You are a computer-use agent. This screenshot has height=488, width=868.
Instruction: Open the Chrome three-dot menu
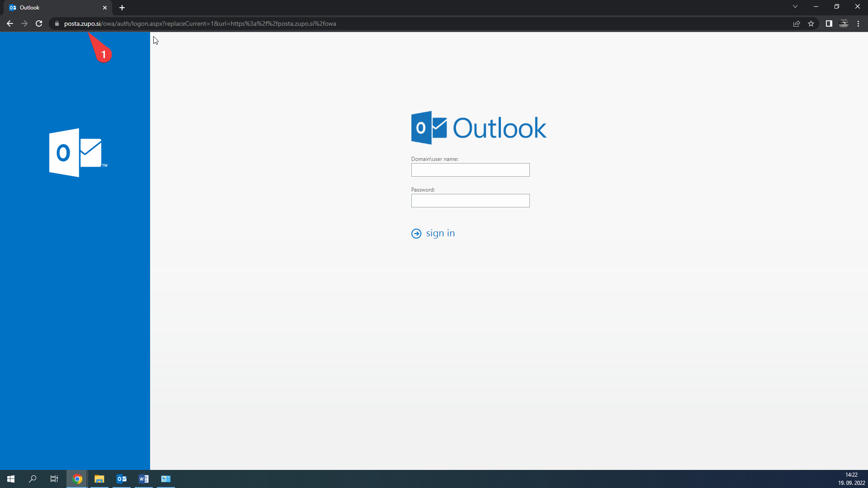coord(858,23)
